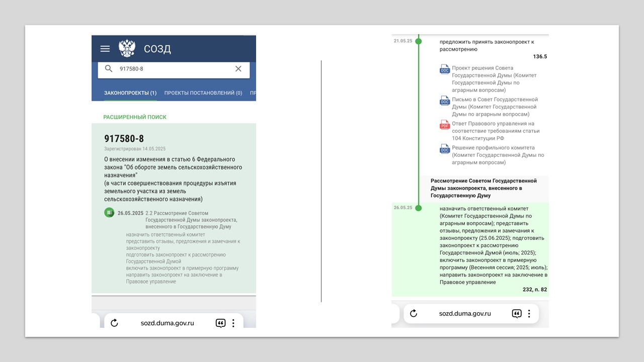
Task: Open "Письмо в Совет Государственной Думы" document
Action: click(x=495, y=107)
